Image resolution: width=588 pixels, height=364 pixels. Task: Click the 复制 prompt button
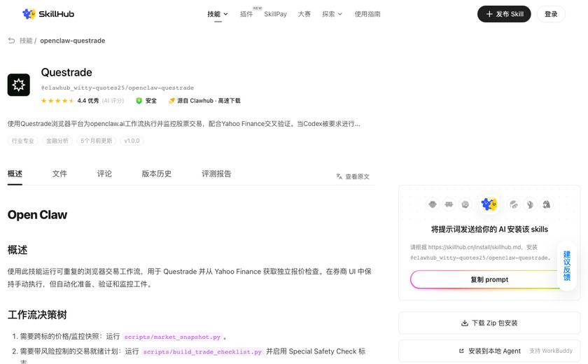(x=489, y=280)
